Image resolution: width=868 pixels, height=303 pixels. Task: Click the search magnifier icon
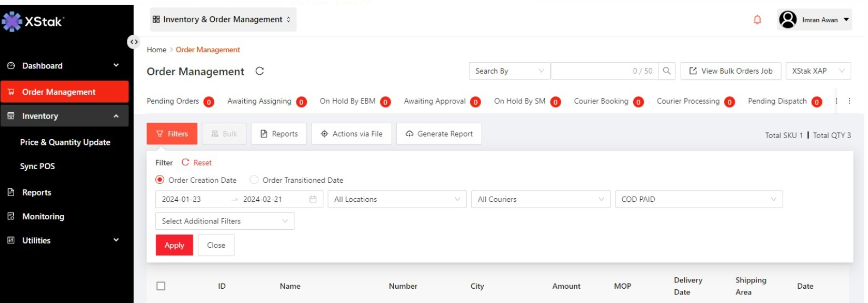(x=666, y=71)
